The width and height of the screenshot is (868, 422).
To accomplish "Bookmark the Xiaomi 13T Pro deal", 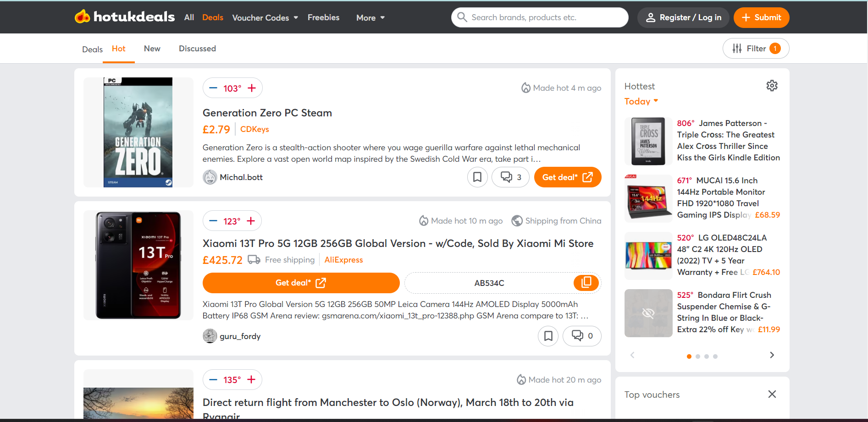I will [x=548, y=336].
